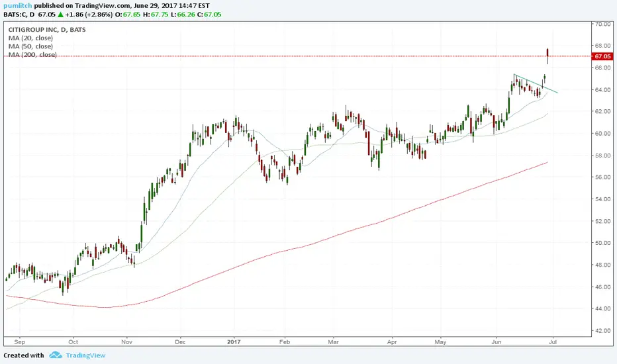This screenshot has height=364, width=617.
Task: Click the 46.00 price axis label
Action: point(602,287)
